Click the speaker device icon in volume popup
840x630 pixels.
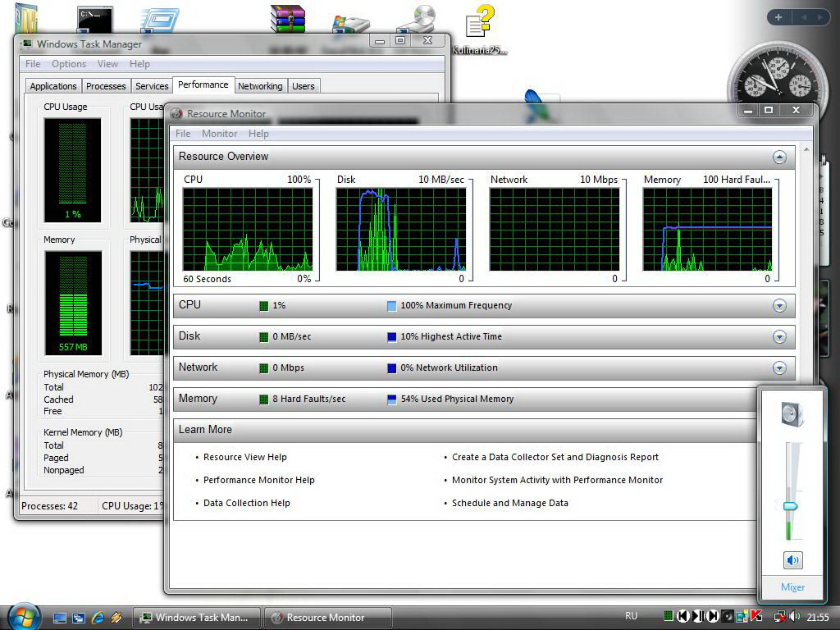coord(792,414)
